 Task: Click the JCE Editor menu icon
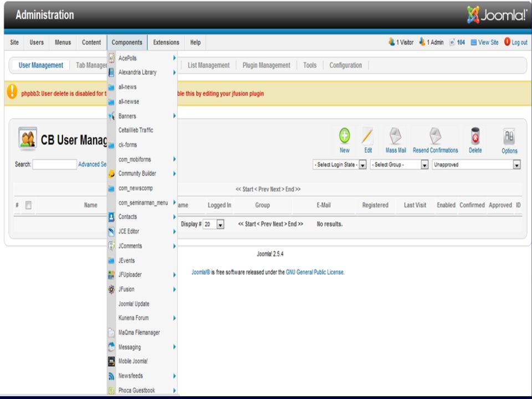tap(111, 232)
